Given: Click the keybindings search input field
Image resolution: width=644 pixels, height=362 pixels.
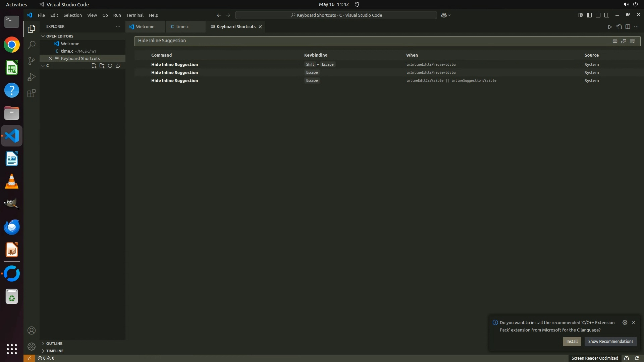Looking at the screenshot, I should pos(369,41).
